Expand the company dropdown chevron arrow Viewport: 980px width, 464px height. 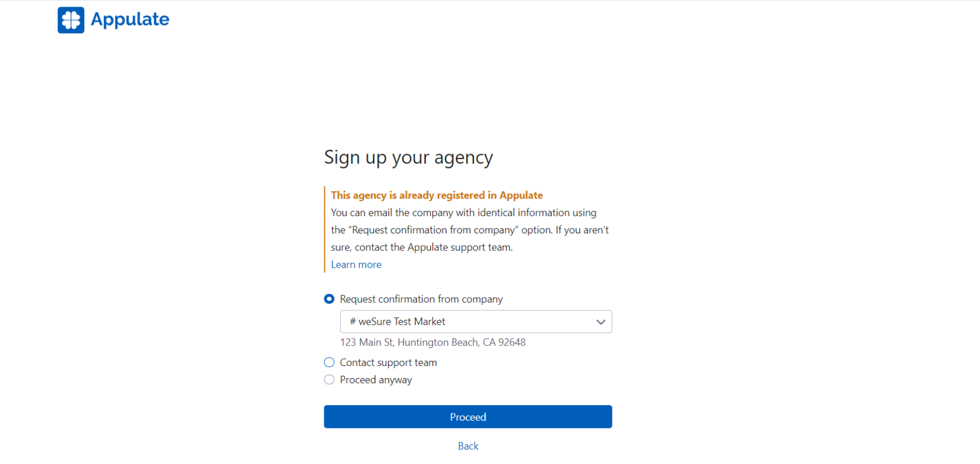pyautogui.click(x=600, y=322)
